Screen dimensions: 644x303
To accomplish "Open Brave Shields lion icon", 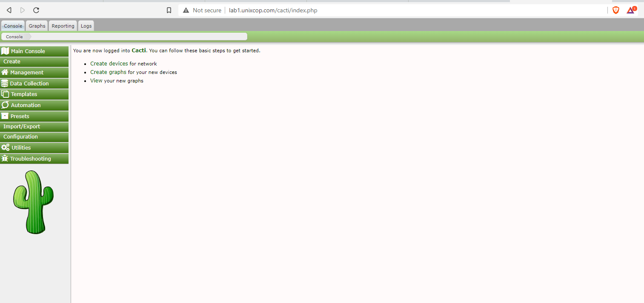I will point(616,10).
